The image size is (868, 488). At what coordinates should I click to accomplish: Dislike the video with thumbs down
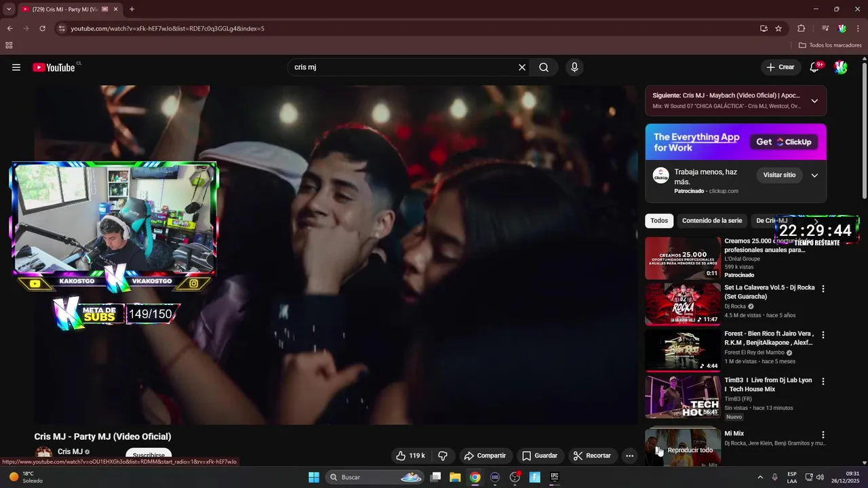tap(443, 455)
